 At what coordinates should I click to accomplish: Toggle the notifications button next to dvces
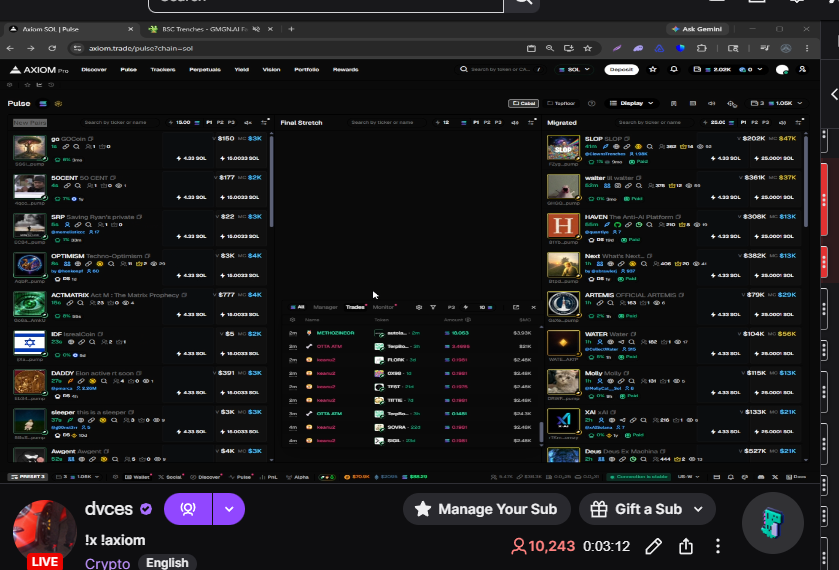(x=188, y=509)
